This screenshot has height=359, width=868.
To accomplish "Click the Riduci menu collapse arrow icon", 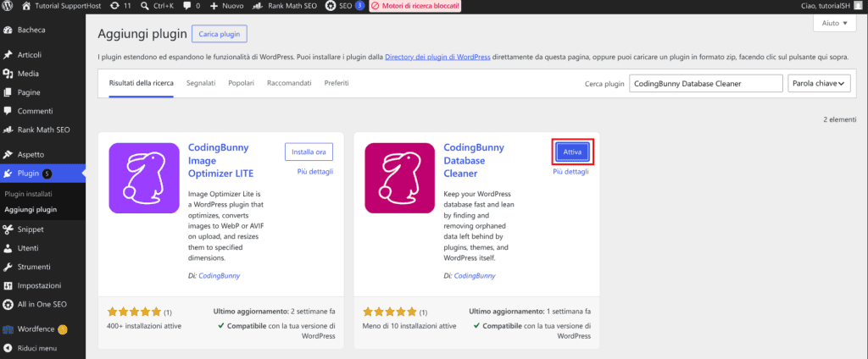I will point(8,349).
